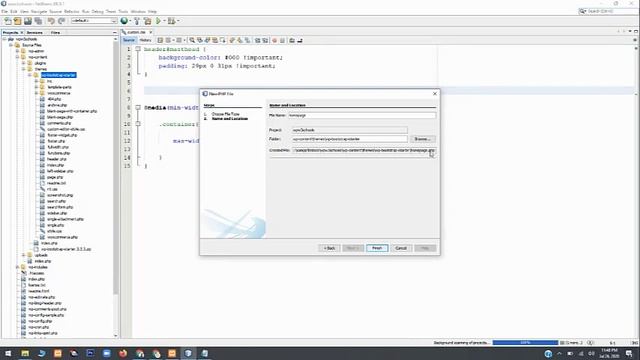Click the Redo toolbar icon
This screenshot has width=640, height=360.
(x=61, y=21)
